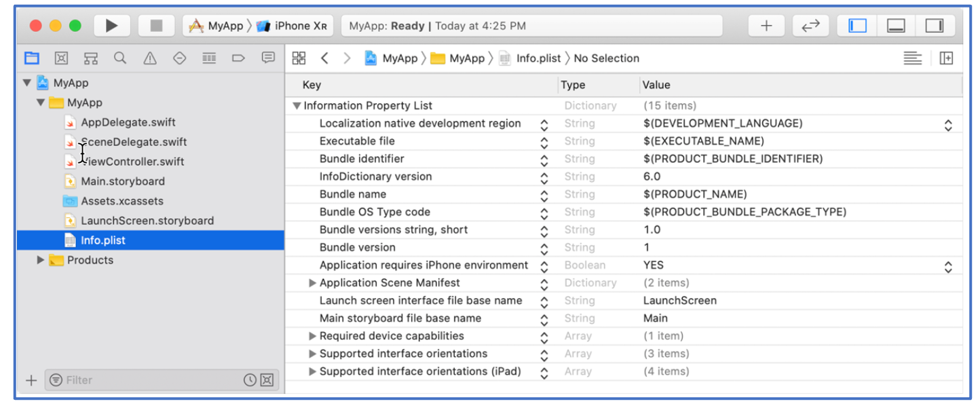Expand the Application Scene Manifest row
This screenshot has width=980, height=410.
coord(313,283)
